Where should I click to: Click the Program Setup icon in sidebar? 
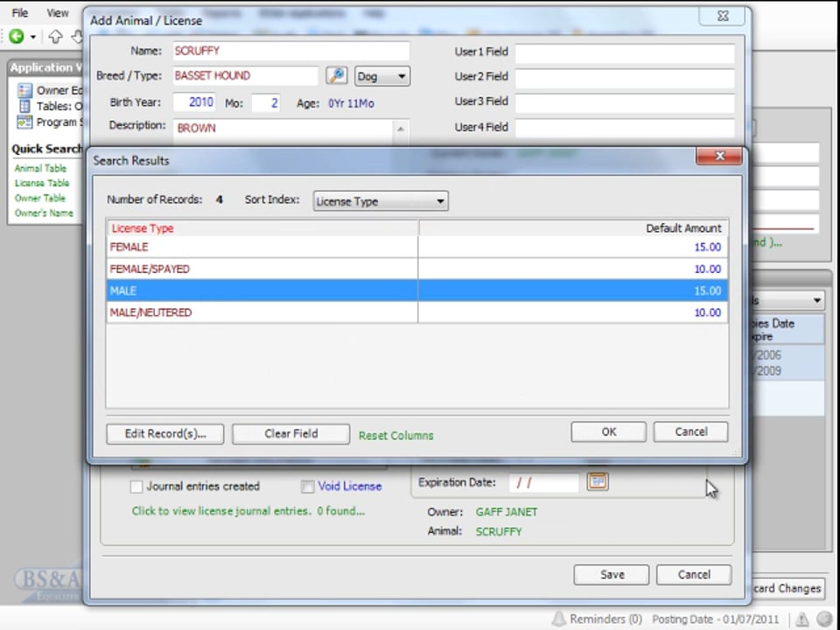(24, 122)
